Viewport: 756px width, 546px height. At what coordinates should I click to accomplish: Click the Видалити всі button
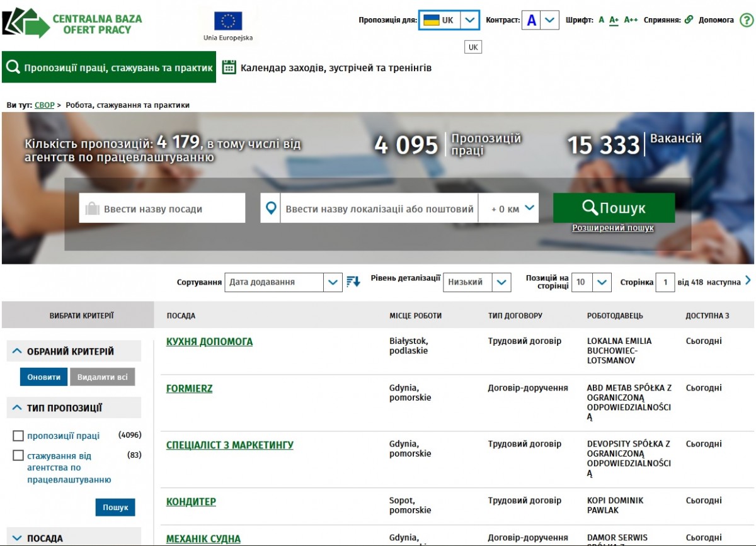[x=102, y=377]
